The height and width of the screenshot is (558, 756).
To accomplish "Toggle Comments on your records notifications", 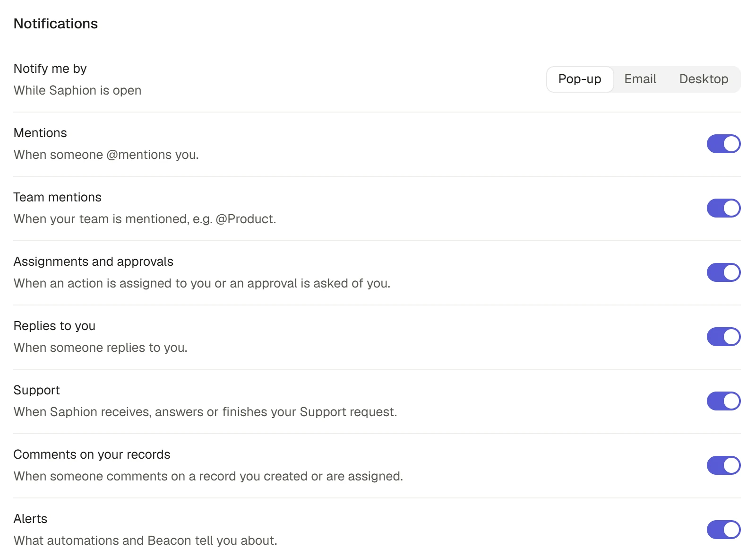I will pos(723,465).
